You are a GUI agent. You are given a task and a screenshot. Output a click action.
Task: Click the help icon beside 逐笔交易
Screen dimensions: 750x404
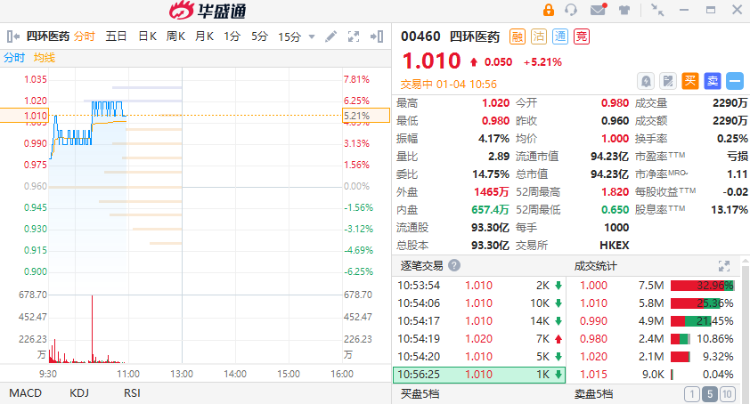454,266
